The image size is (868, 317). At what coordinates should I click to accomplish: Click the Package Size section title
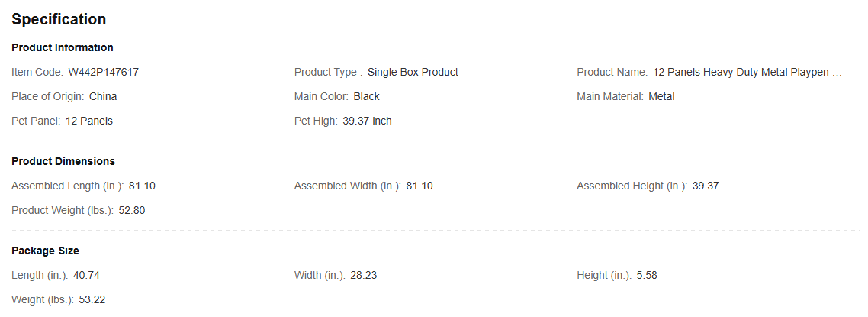pyautogui.click(x=46, y=251)
